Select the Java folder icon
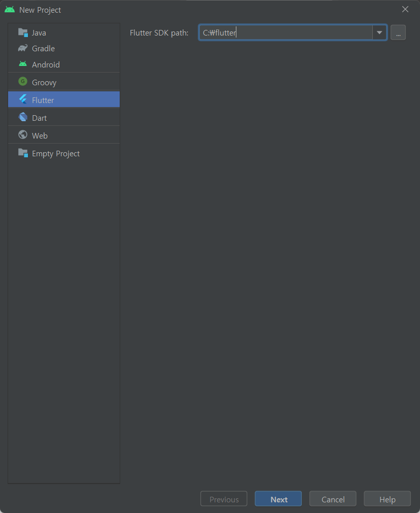The width and height of the screenshot is (420, 513). pyautogui.click(x=23, y=32)
